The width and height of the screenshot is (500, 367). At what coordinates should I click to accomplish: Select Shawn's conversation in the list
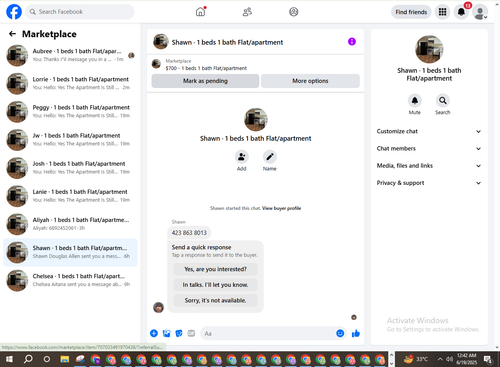tap(70, 252)
